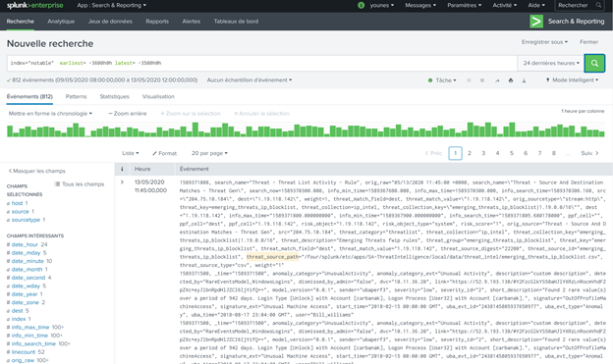This screenshot has height=364, width=613.
Task: Go to results page 2
Action: (x=470, y=153)
